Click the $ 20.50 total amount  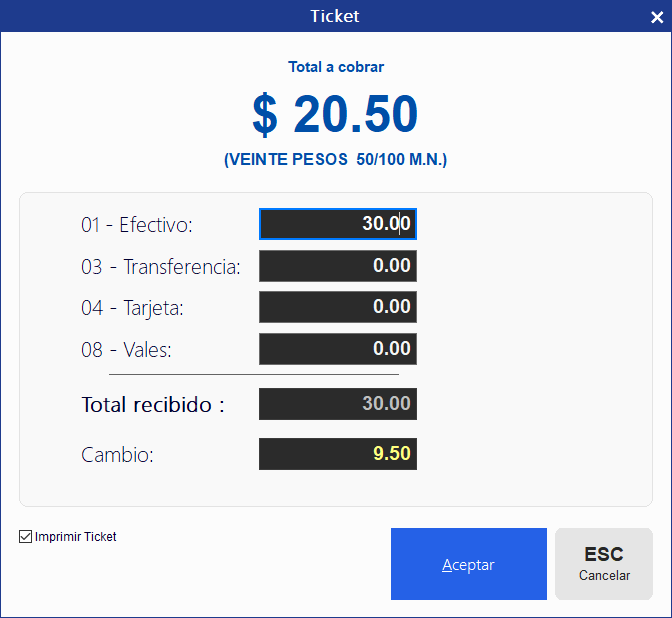tap(335, 114)
